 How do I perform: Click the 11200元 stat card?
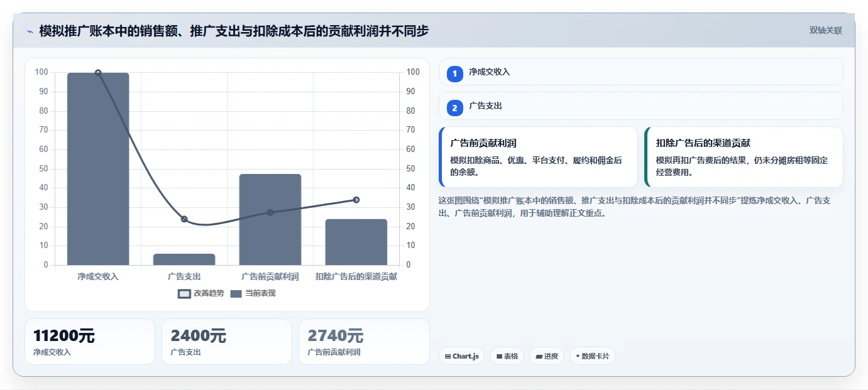[90, 342]
